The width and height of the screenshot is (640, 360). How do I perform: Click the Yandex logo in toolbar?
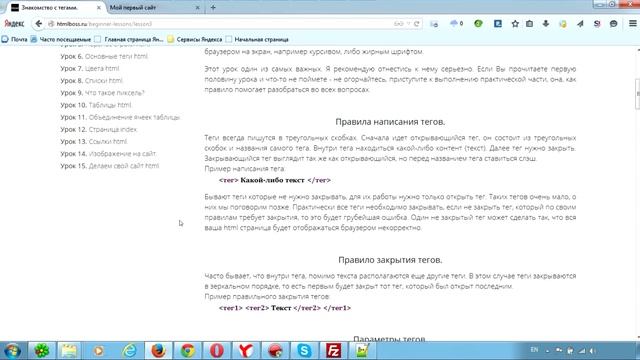[x=14, y=24]
